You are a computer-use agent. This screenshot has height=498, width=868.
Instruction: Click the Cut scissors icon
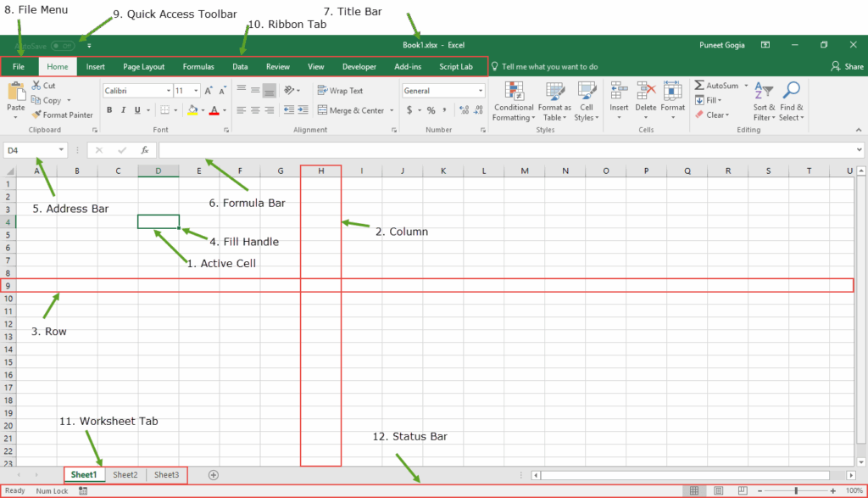pos(36,86)
